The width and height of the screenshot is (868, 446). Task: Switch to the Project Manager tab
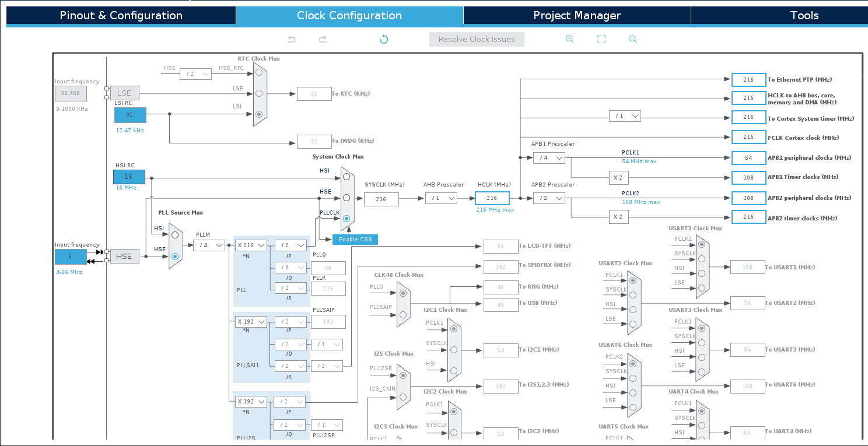[x=576, y=15]
